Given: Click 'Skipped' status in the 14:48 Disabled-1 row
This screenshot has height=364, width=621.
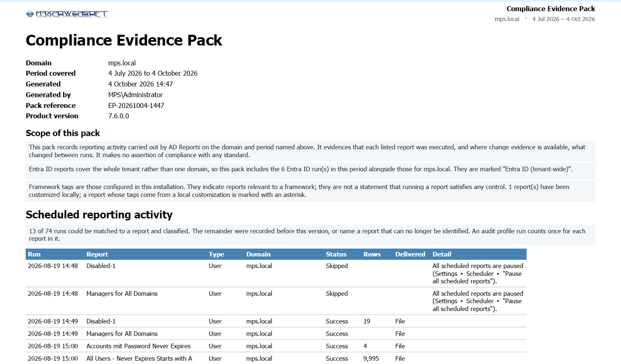Looking at the screenshot, I should coord(337,266).
